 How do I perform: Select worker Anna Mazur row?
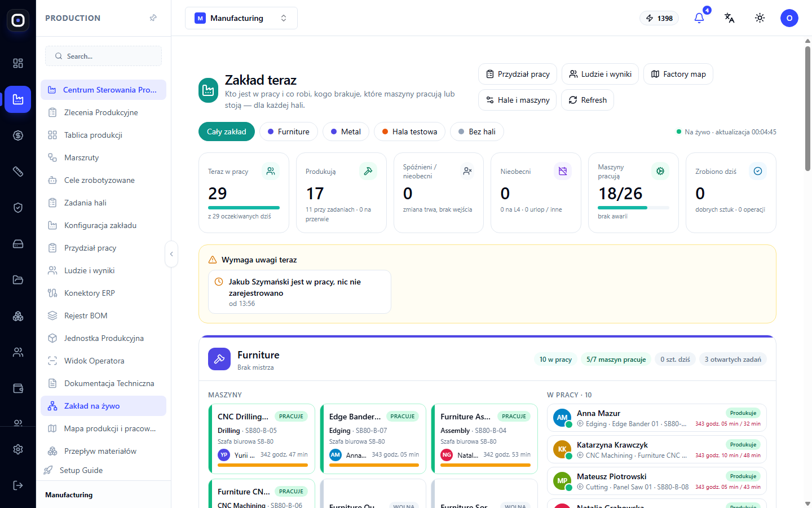tap(657, 418)
